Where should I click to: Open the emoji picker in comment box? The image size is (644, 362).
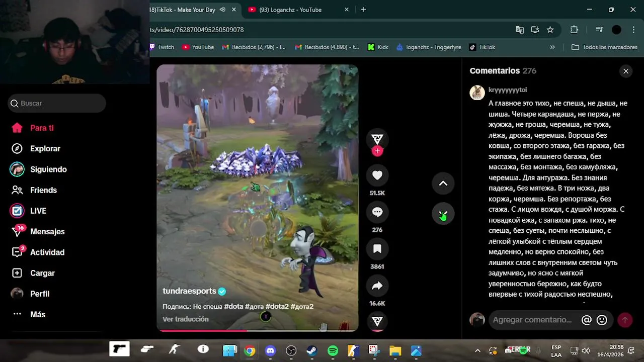point(602,320)
